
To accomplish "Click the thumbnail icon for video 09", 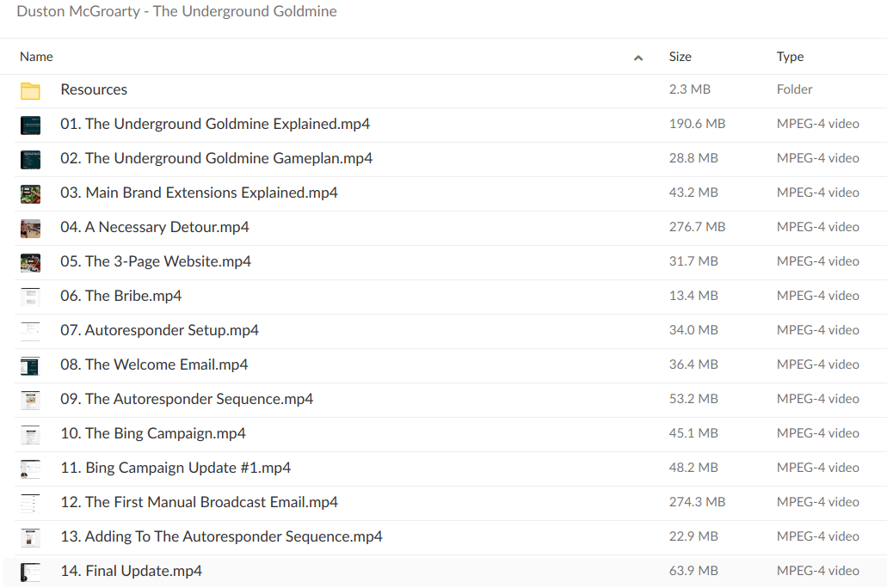I will [x=31, y=400].
